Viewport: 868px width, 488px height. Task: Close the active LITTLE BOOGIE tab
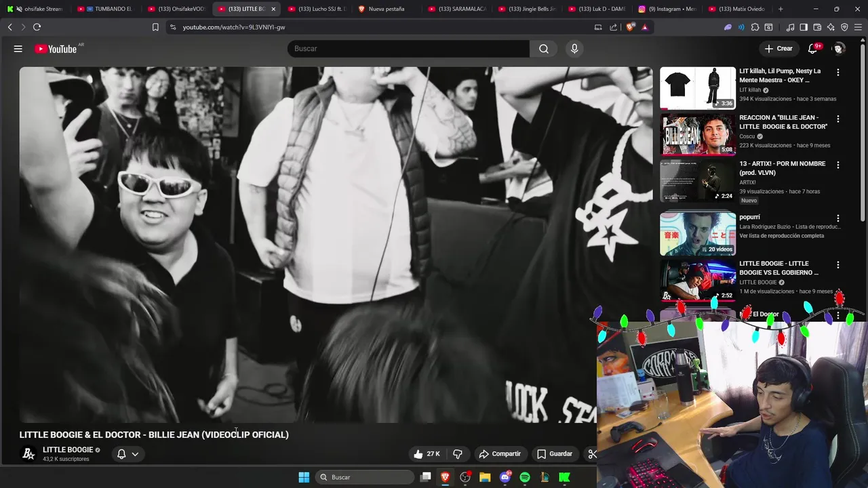point(273,9)
